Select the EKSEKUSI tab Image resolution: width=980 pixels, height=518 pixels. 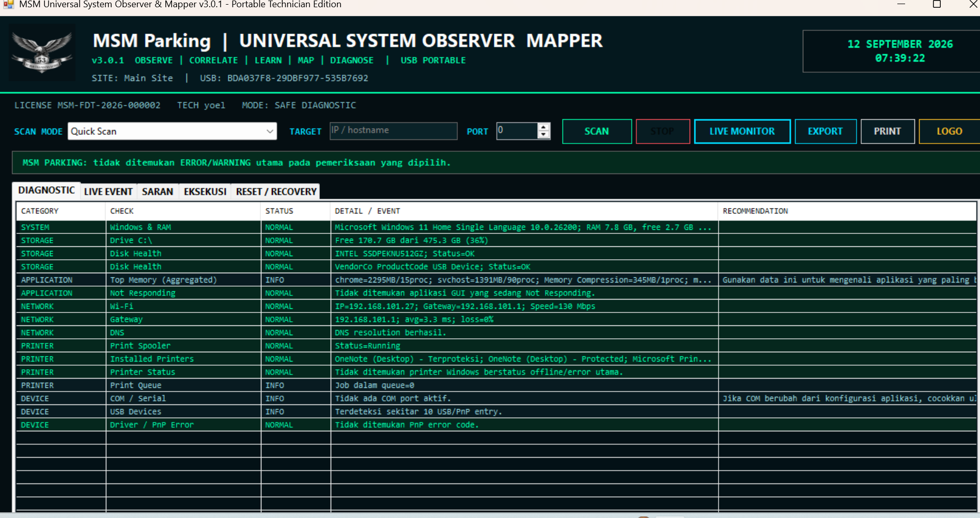coord(205,192)
